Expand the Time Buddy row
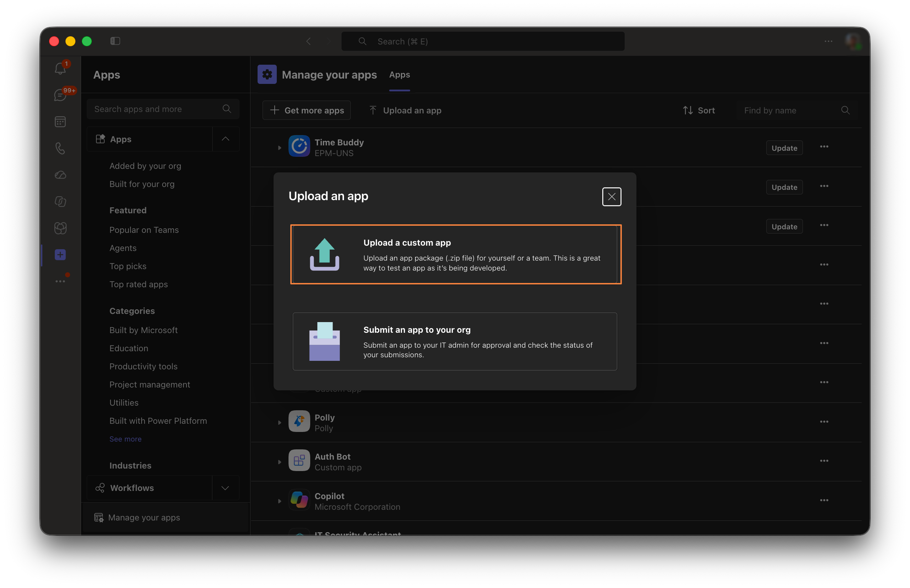This screenshot has width=910, height=588. tap(279, 148)
